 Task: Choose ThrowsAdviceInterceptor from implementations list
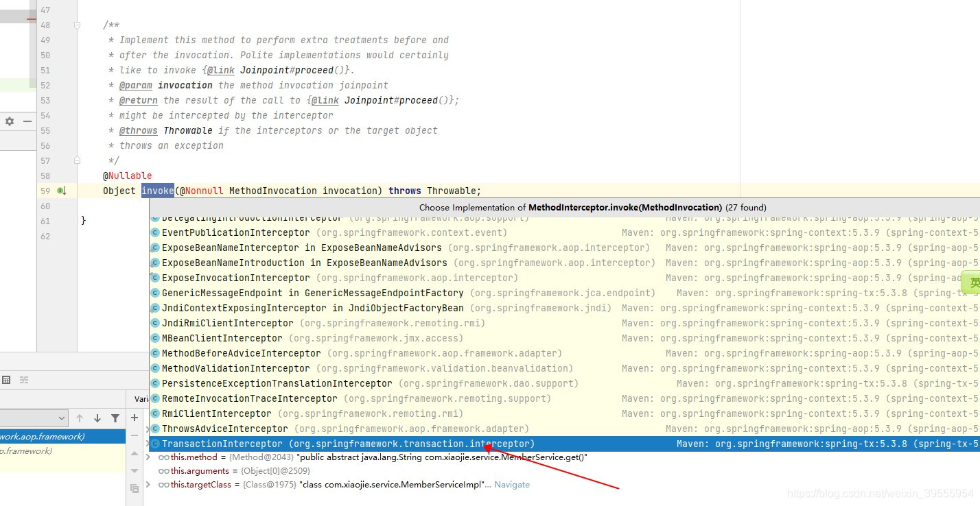(564, 429)
